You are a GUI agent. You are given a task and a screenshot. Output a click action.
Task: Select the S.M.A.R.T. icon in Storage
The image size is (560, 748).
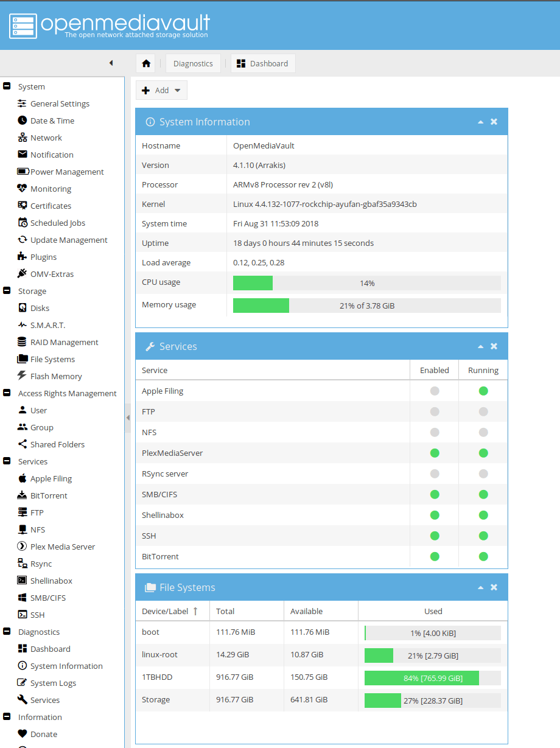coord(22,324)
